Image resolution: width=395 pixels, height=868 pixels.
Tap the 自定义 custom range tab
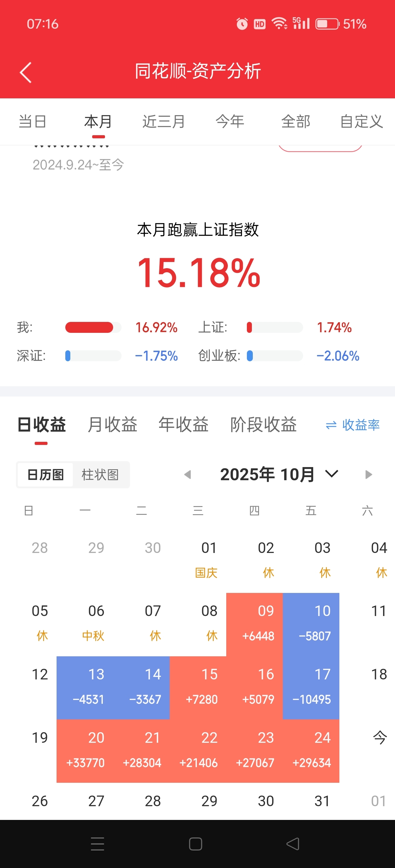coord(361,121)
